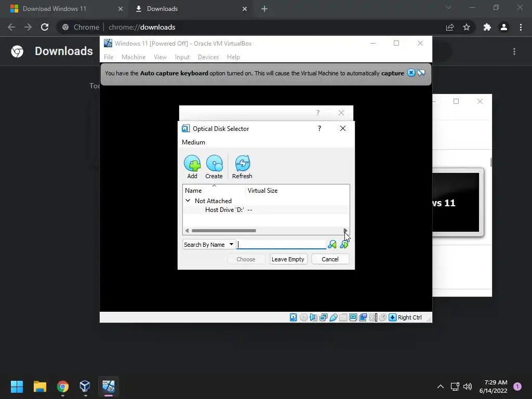532x399 pixels.
Task: Click the CPU virtualization V status icon
Action: 373,317
